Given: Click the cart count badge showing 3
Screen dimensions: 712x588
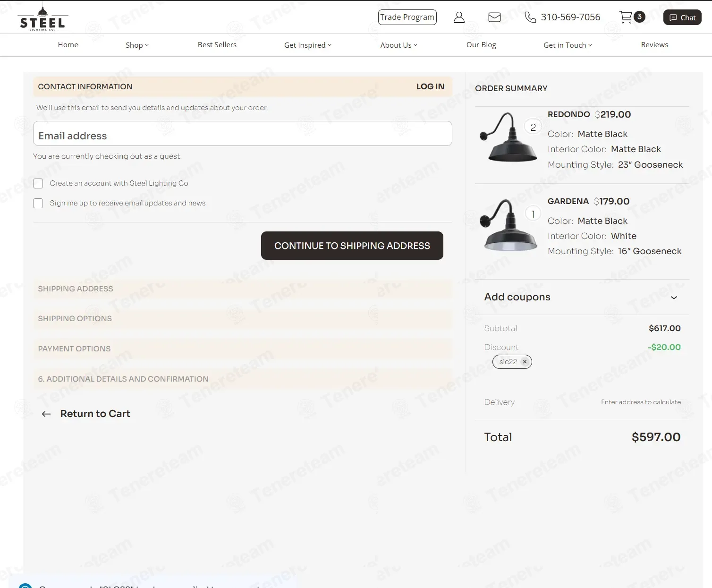Looking at the screenshot, I should tap(639, 17).
